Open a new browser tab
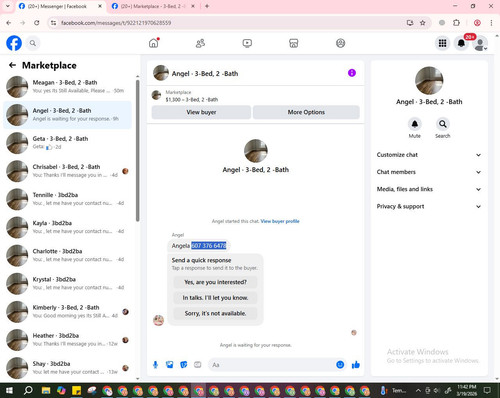This screenshot has width=500, height=398. (x=207, y=6)
